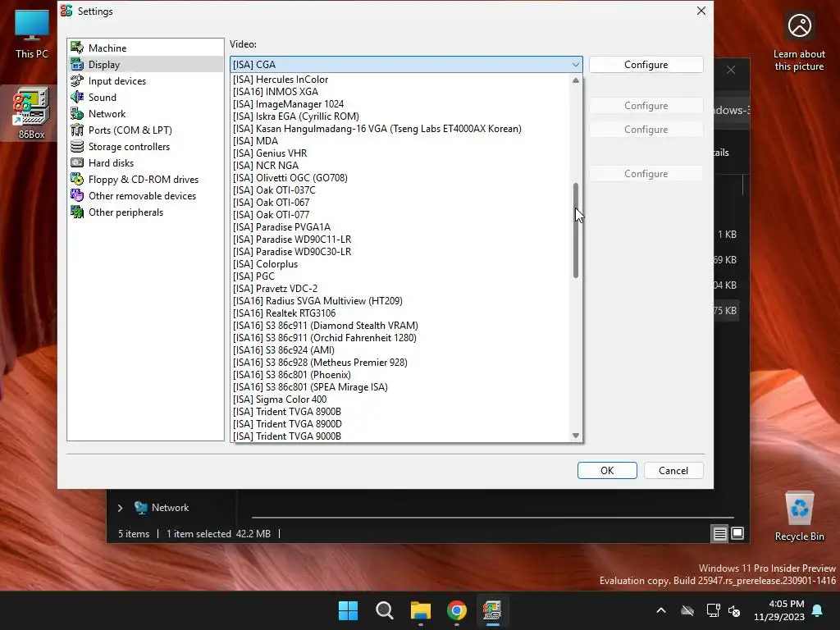
Task: Choose [ISA] Oak OTI-077
Action: [400, 215]
